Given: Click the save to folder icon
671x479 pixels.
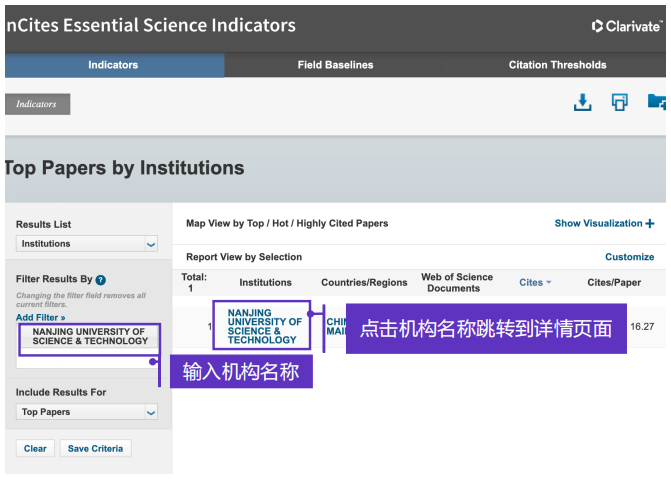Looking at the screenshot, I should coord(657,102).
